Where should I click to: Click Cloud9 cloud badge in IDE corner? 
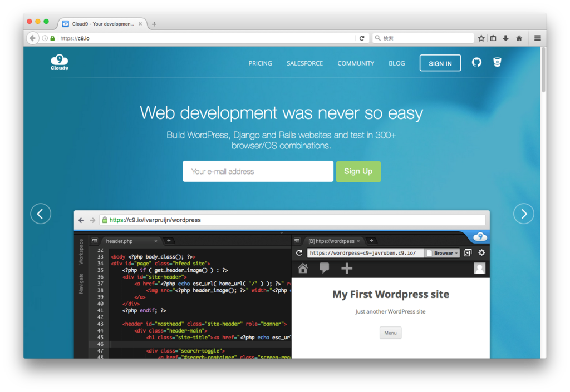click(480, 237)
